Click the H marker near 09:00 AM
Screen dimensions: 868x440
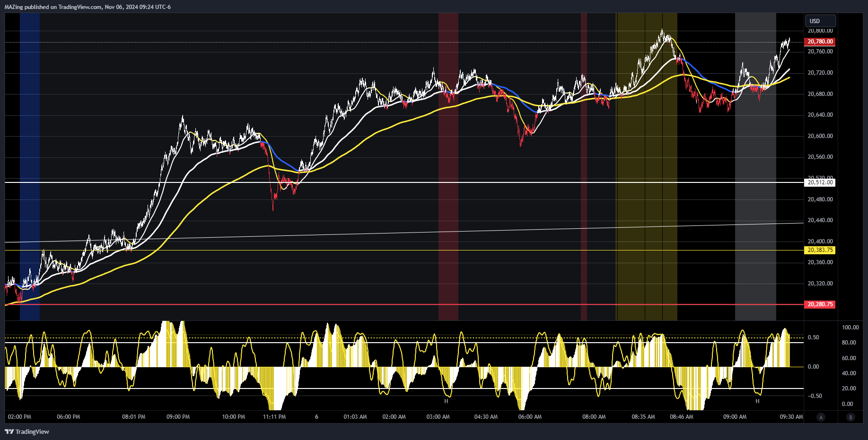(757, 401)
